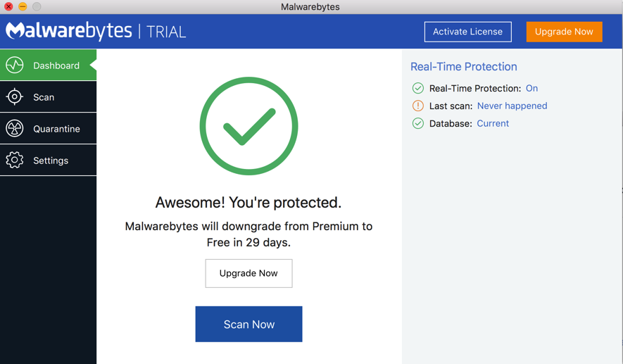The height and width of the screenshot is (364, 623).
Task: Click the Dashboard heartbeat icon
Action: coord(15,65)
